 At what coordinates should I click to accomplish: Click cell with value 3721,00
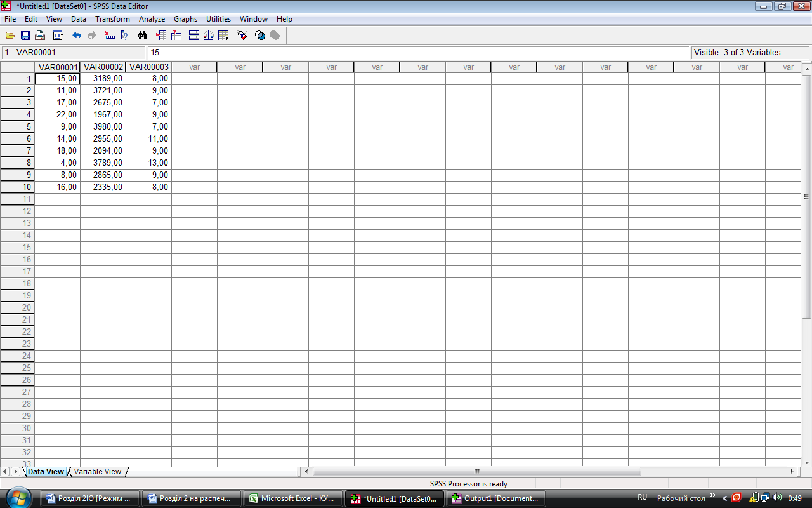tap(103, 90)
